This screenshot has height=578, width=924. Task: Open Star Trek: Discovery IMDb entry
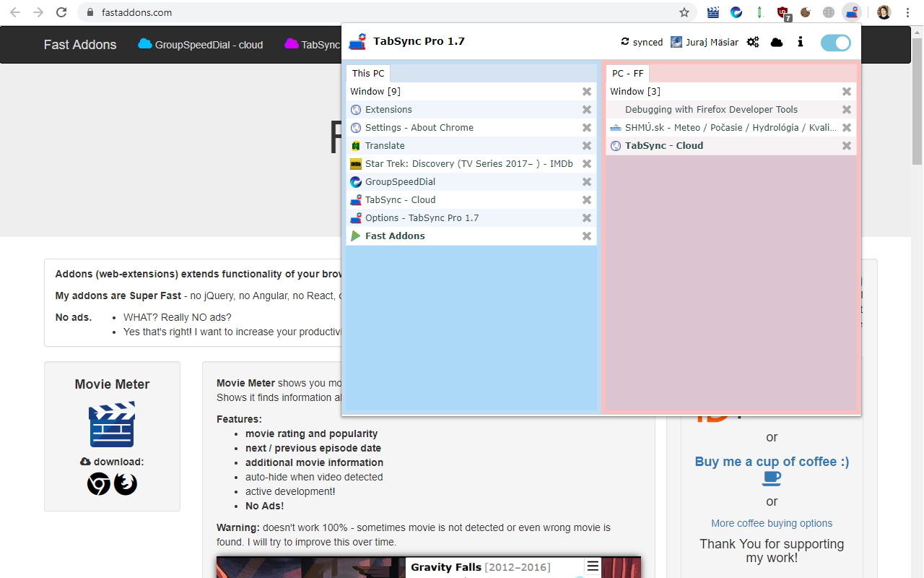click(471, 164)
